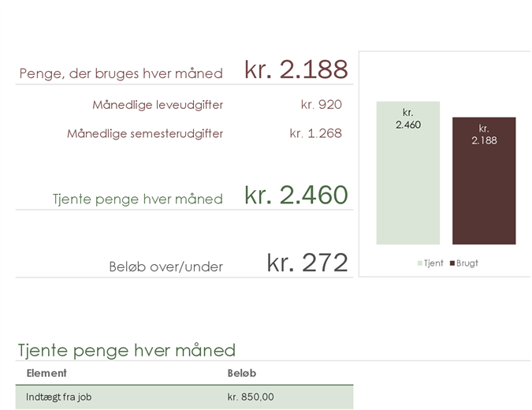Click the light green Tjent legend swatch
Screen dimensions: 532x410
pos(420,263)
